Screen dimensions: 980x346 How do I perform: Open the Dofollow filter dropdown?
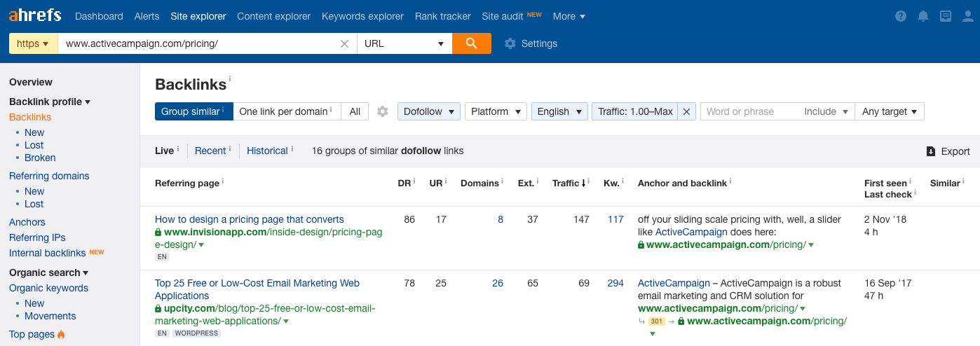[x=428, y=111]
